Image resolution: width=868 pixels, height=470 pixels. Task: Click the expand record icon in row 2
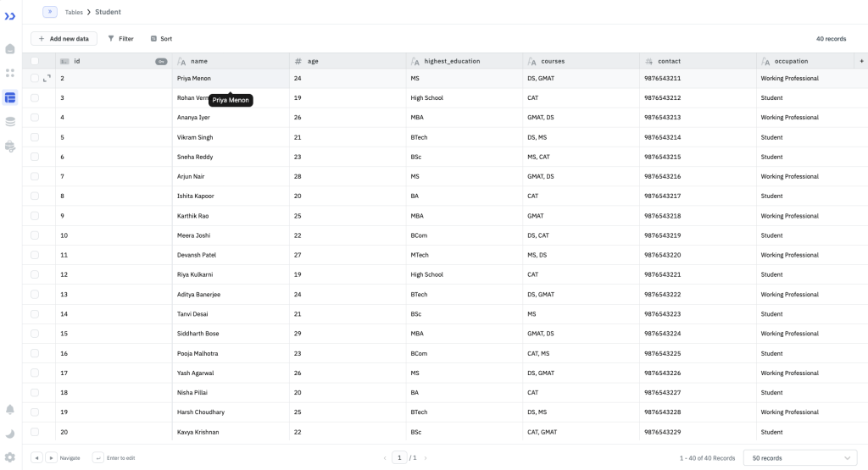coord(47,78)
